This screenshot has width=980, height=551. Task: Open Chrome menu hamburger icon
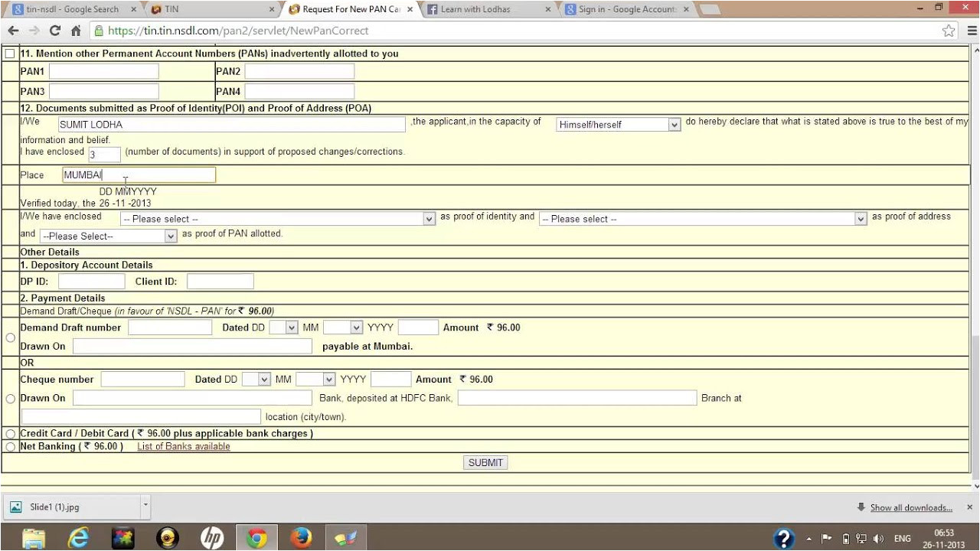point(972,31)
